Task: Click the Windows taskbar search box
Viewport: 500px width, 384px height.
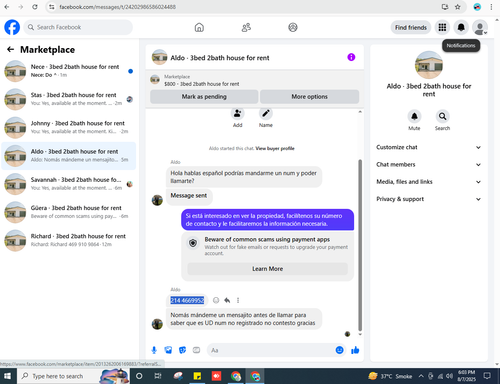Action: (x=73, y=376)
